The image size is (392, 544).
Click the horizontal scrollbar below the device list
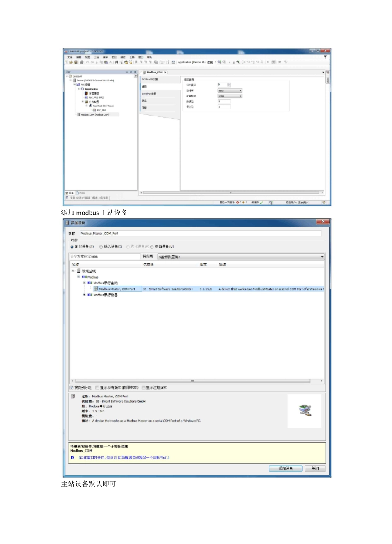pyautogui.click(x=192, y=381)
